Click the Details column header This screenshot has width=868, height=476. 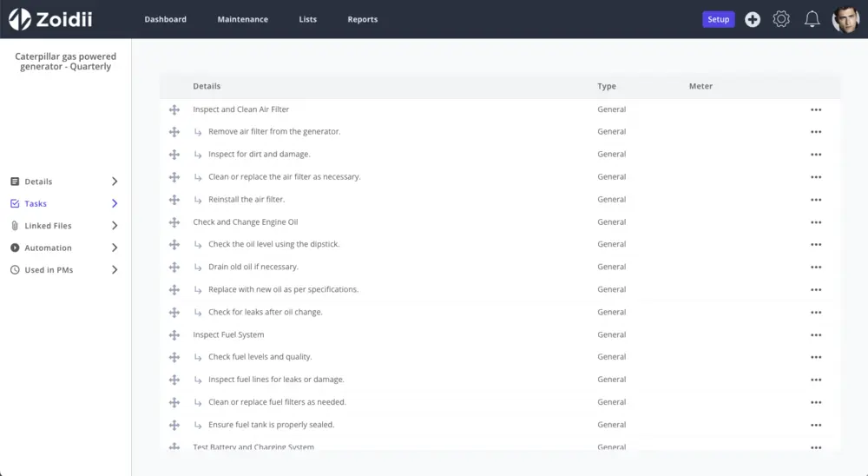tap(207, 86)
